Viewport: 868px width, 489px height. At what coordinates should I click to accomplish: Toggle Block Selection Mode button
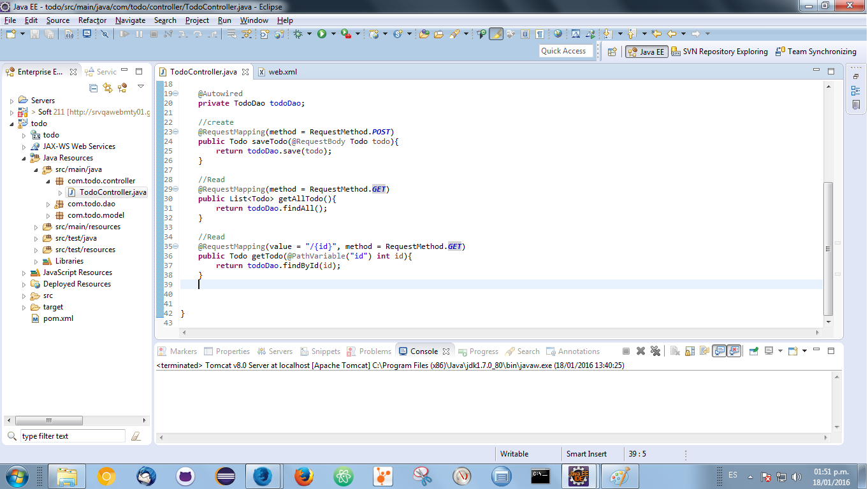point(524,34)
